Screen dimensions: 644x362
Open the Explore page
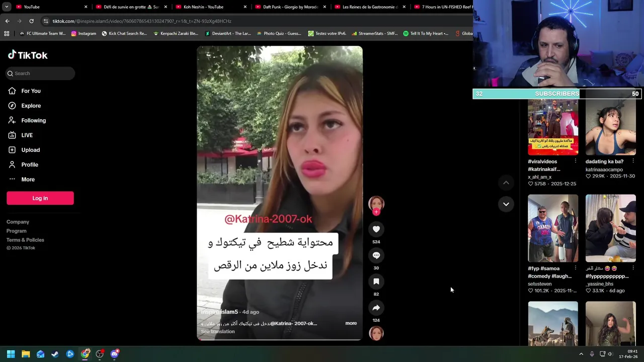point(31,106)
